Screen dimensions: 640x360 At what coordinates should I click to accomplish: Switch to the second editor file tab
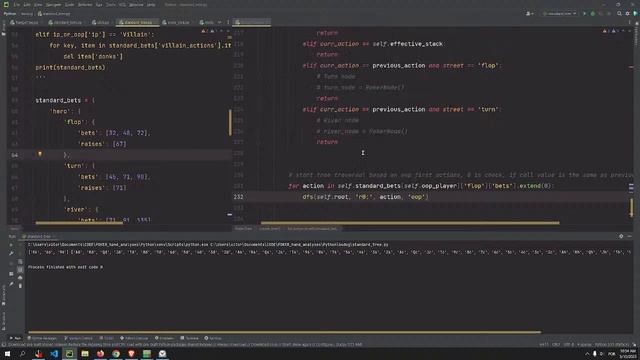point(65,22)
